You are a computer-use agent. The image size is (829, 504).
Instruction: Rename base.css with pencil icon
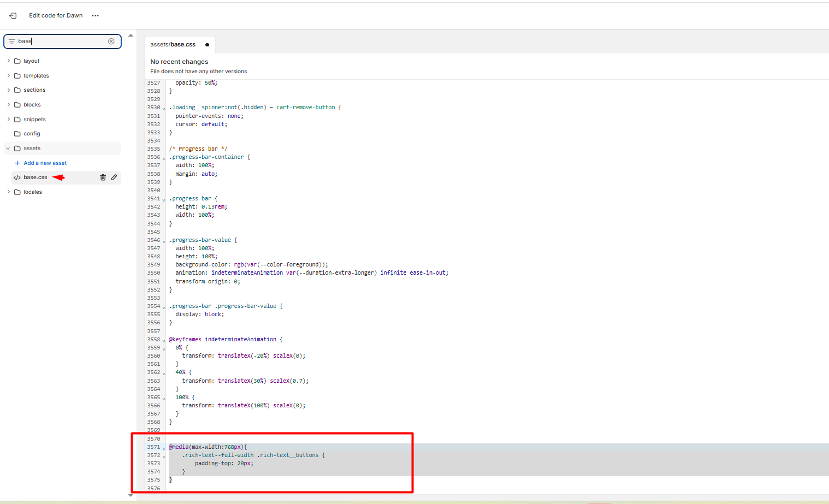[x=114, y=177]
